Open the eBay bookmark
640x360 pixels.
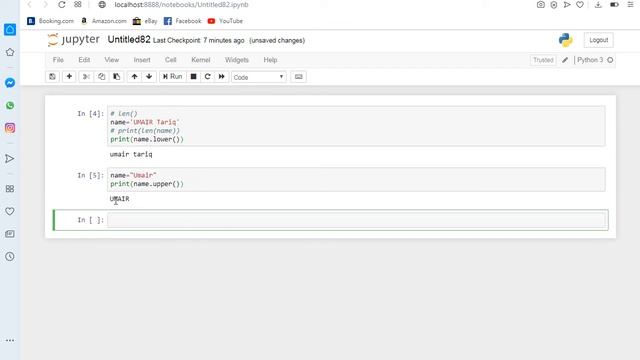[145, 21]
